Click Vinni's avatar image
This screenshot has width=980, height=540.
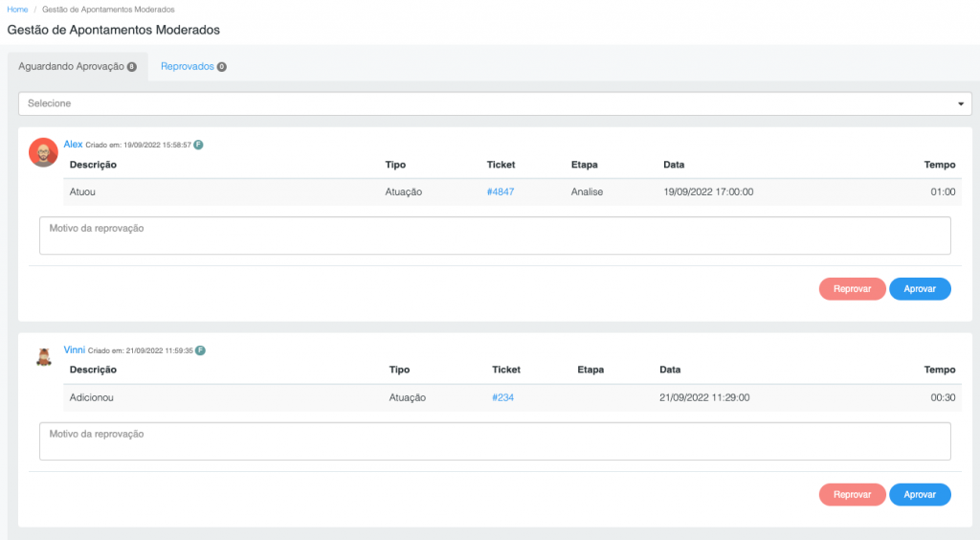click(x=44, y=357)
